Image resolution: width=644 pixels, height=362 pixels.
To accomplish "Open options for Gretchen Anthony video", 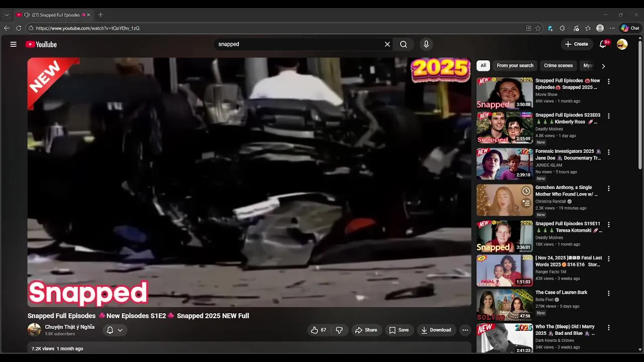I will click(609, 189).
